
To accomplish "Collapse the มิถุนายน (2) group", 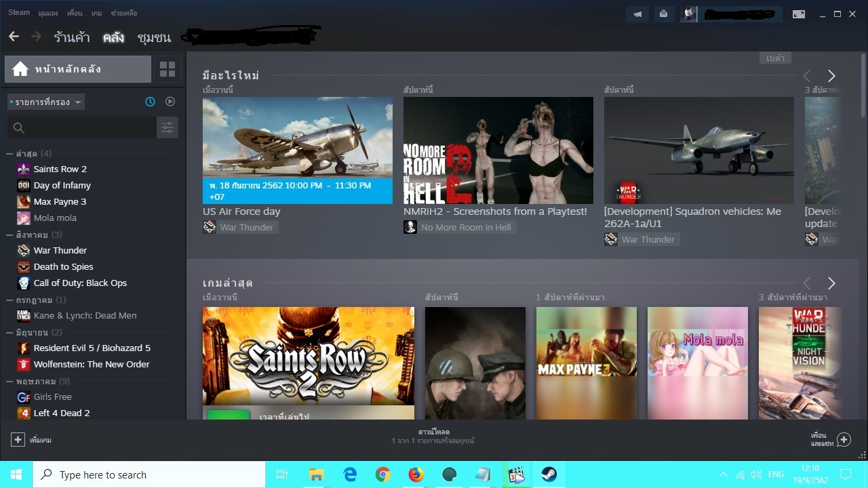I will click(9, 332).
